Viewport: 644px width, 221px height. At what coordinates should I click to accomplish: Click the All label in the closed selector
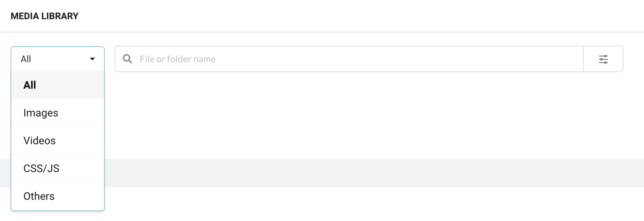click(x=26, y=59)
